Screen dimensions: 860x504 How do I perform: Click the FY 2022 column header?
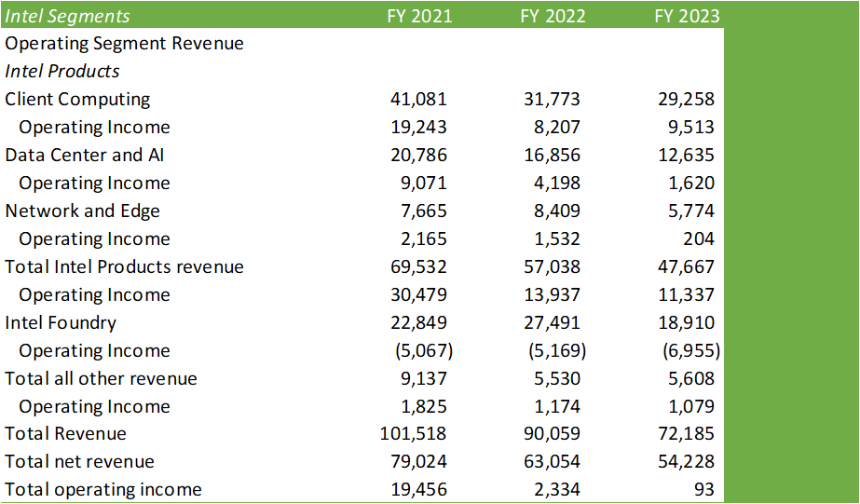(x=553, y=16)
